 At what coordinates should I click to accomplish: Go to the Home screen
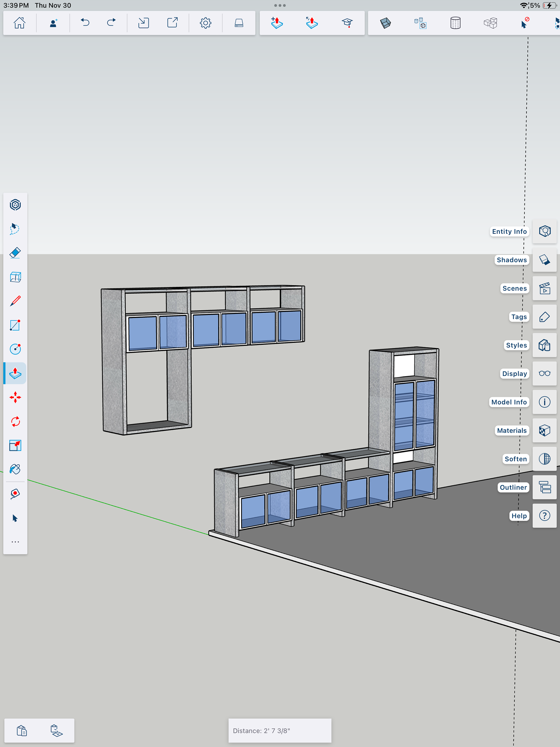click(x=19, y=23)
